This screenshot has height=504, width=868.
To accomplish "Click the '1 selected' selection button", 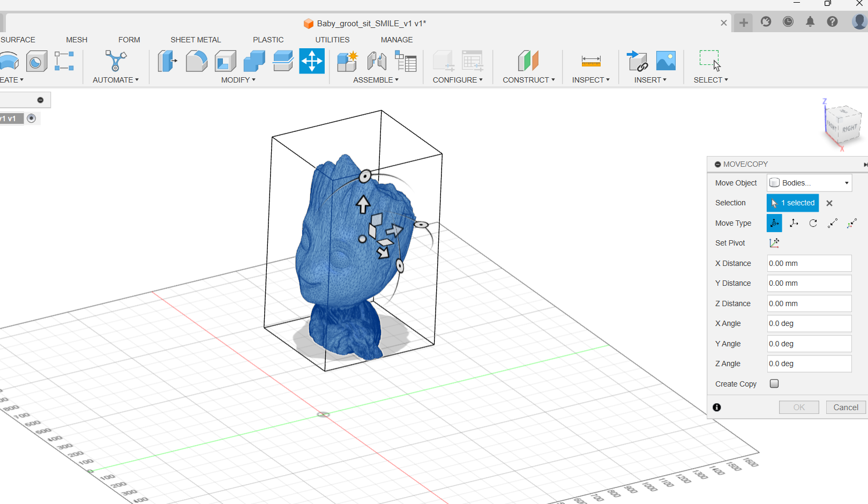I will pos(792,203).
